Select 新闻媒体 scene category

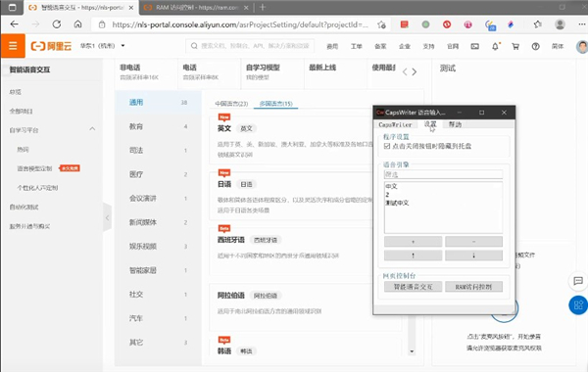coord(158,222)
